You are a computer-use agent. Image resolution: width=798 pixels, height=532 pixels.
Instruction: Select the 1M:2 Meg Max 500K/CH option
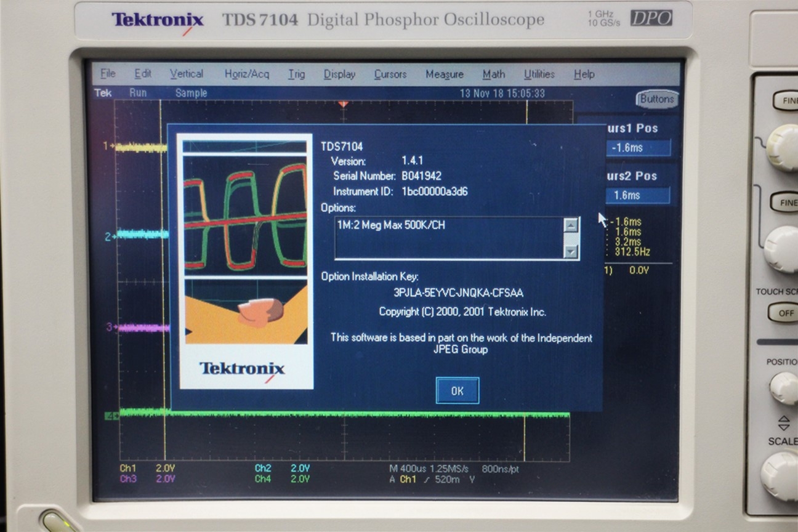[x=390, y=225]
